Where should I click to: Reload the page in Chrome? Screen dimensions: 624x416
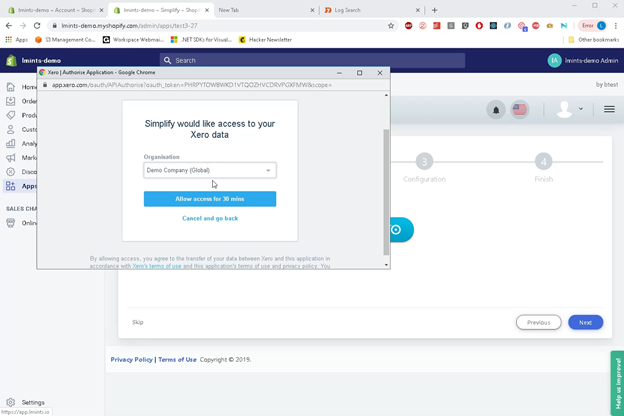tap(37, 25)
